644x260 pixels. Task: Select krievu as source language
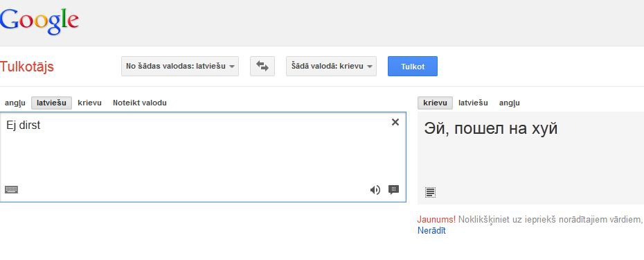coord(89,103)
